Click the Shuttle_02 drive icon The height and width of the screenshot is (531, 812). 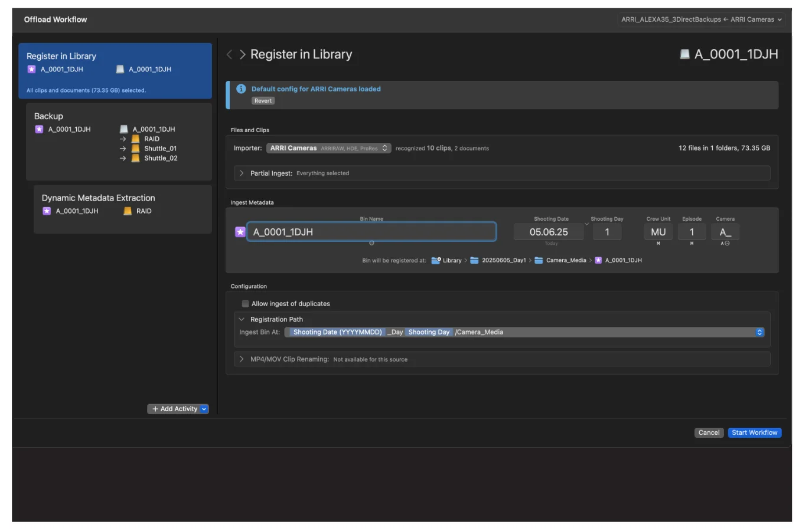click(135, 158)
